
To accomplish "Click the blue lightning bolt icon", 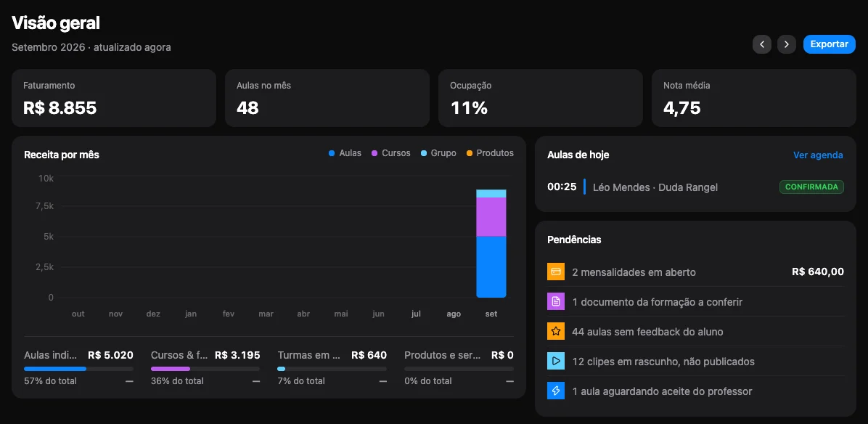I will [x=556, y=391].
